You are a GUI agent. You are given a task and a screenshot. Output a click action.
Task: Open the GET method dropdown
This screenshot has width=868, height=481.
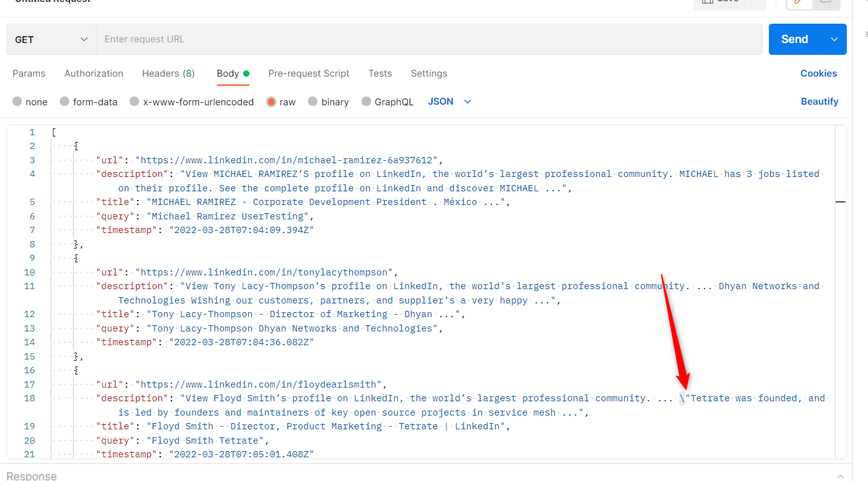(x=51, y=39)
